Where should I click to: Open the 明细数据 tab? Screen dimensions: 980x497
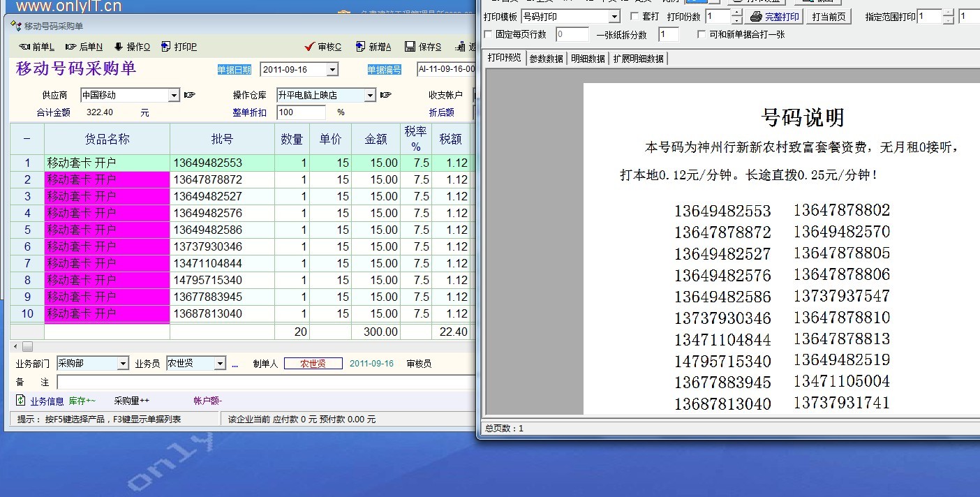[x=588, y=59]
